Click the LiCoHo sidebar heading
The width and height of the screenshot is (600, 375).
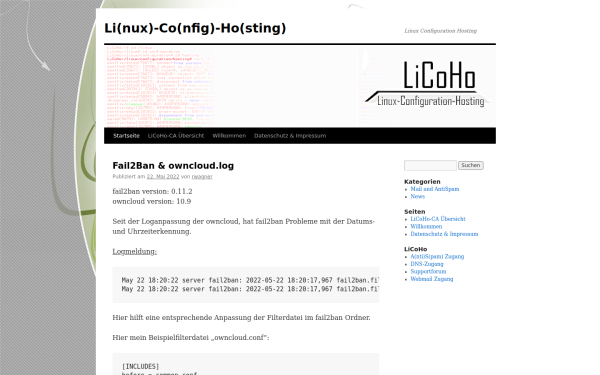tap(416, 249)
